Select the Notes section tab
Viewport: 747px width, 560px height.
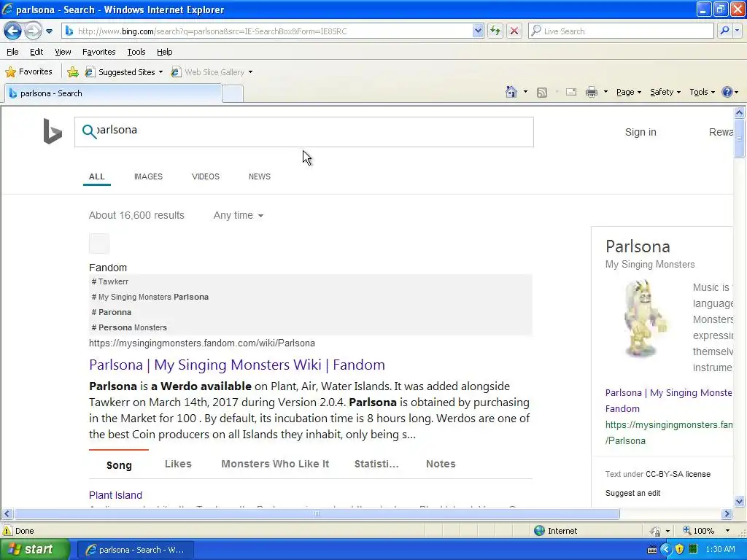(x=441, y=464)
